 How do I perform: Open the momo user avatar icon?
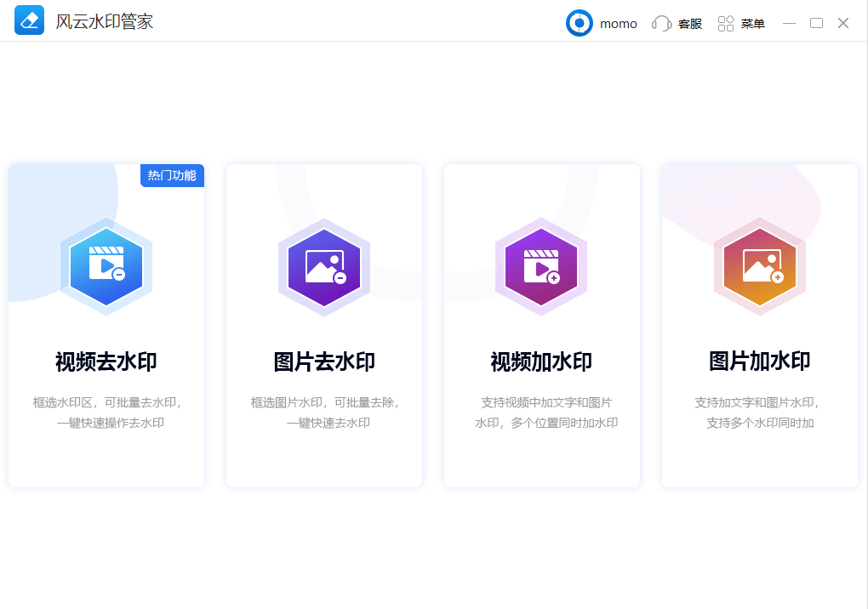579,23
